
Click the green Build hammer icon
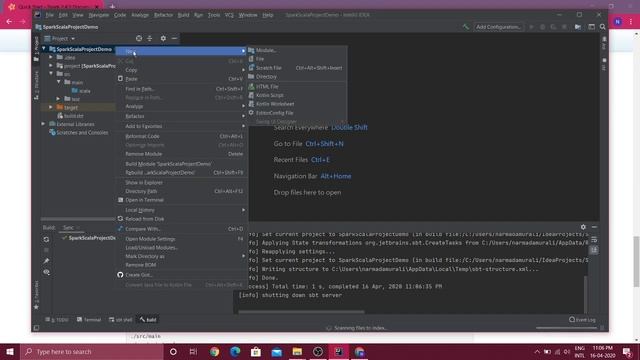[466, 27]
